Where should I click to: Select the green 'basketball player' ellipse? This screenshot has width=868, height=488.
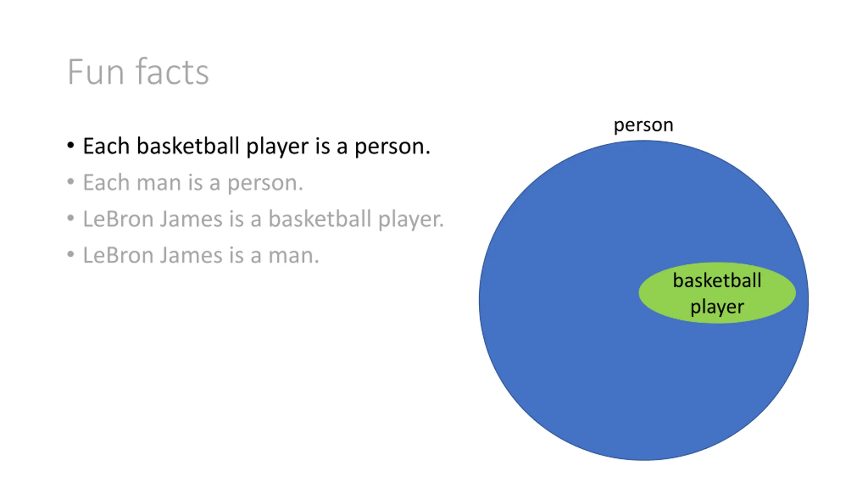click(717, 293)
